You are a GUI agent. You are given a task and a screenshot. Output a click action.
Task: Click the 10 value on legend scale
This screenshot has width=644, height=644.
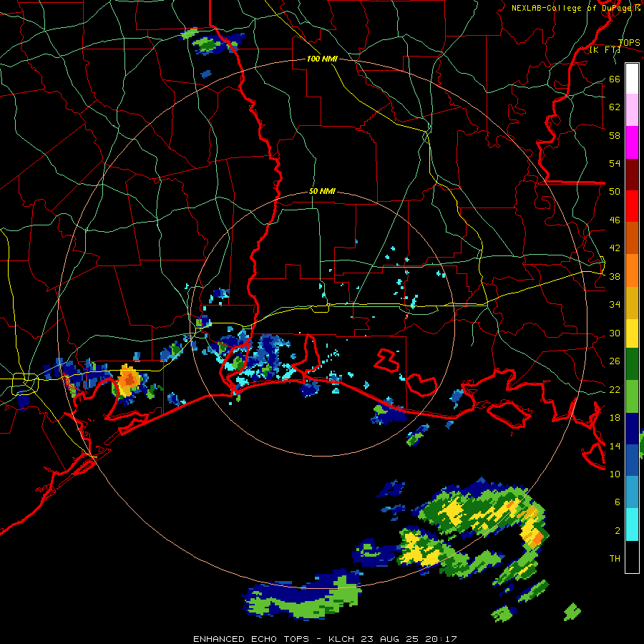tap(615, 474)
